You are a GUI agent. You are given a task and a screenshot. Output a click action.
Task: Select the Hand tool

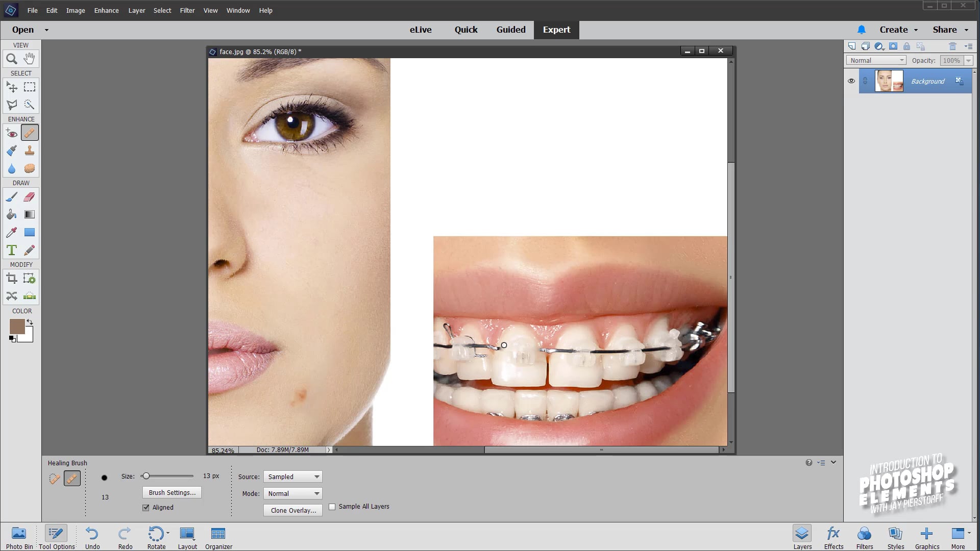(30, 59)
